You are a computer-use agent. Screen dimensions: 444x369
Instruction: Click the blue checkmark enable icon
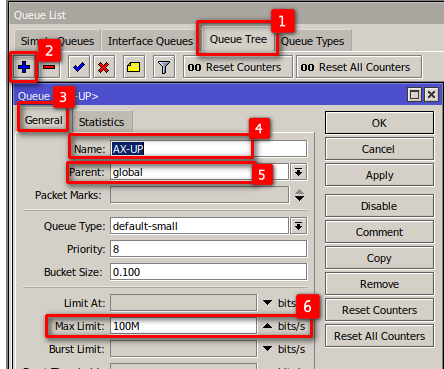click(79, 67)
